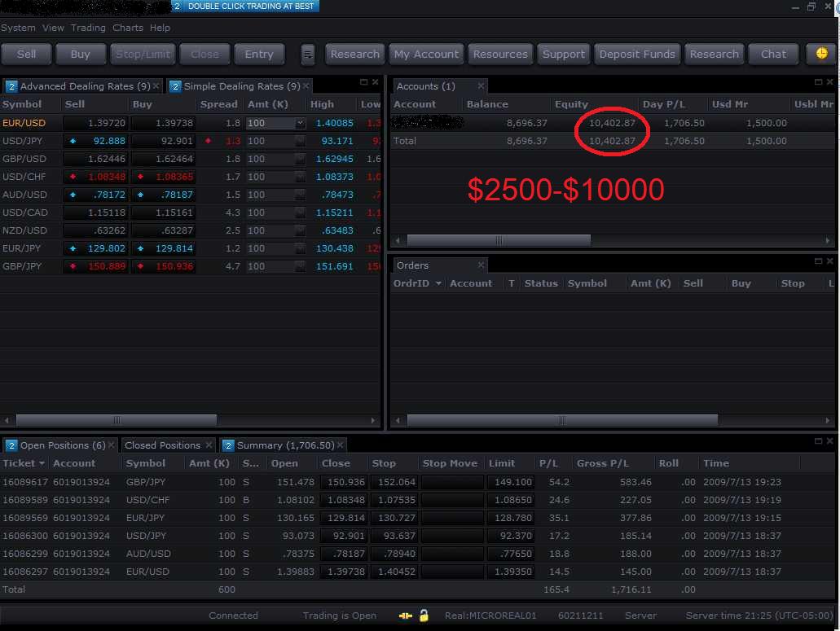Toggle sort arrow on OrdrID column
Viewport: 840px width, 631px height.
pyautogui.click(x=438, y=283)
